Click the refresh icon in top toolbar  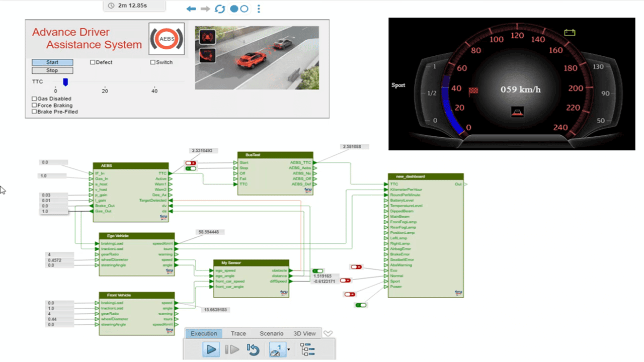point(220,9)
